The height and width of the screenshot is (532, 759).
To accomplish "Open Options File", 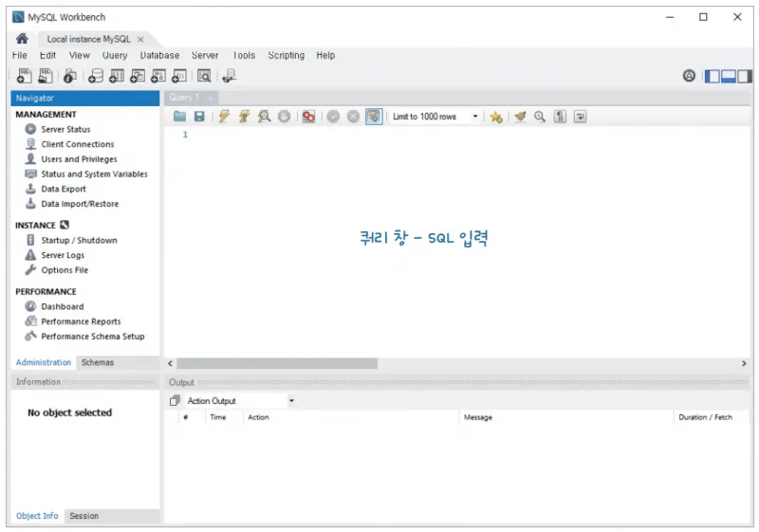I will pyautogui.click(x=65, y=270).
